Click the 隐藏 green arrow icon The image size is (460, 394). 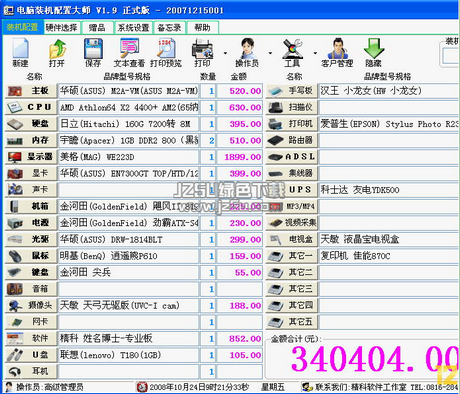373,53
